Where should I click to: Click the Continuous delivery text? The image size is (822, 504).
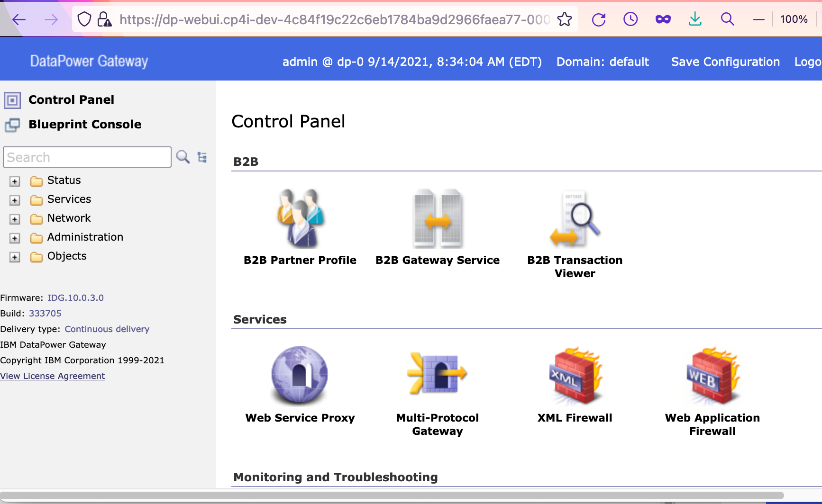coord(107,329)
